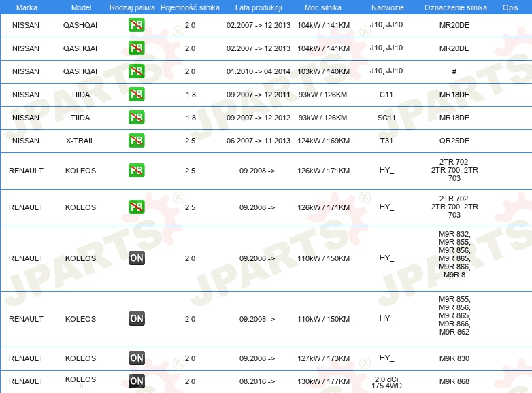Select the 'T31' body cell
This screenshot has width=532, height=393.
pos(386,141)
